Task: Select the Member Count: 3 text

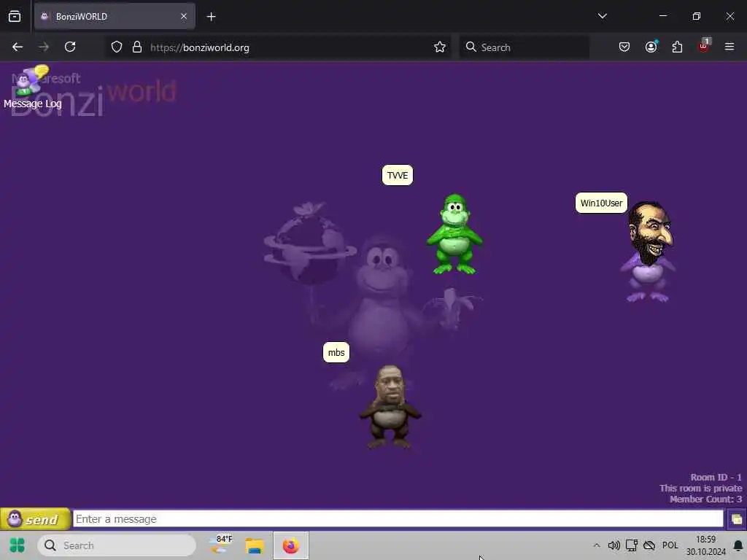Action: (x=705, y=499)
